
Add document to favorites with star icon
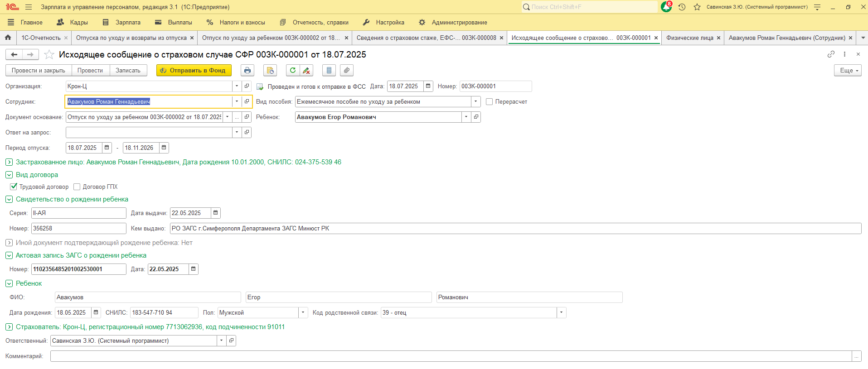coord(49,55)
